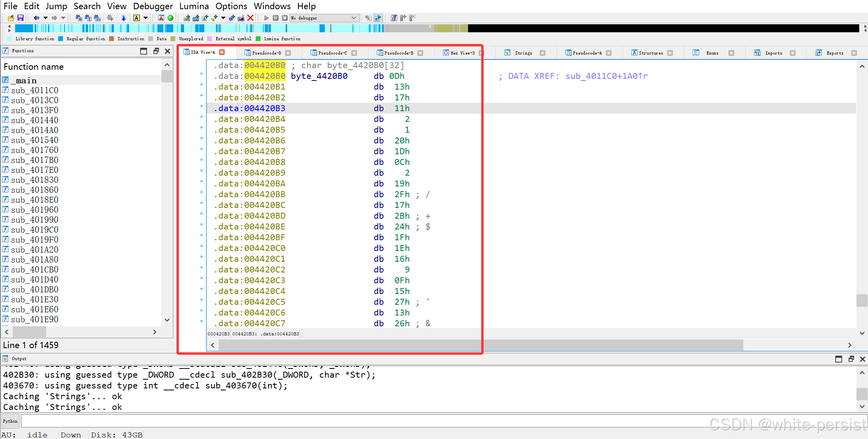Open the Debugger menu
The height and width of the screenshot is (439, 868).
click(x=153, y=6)
